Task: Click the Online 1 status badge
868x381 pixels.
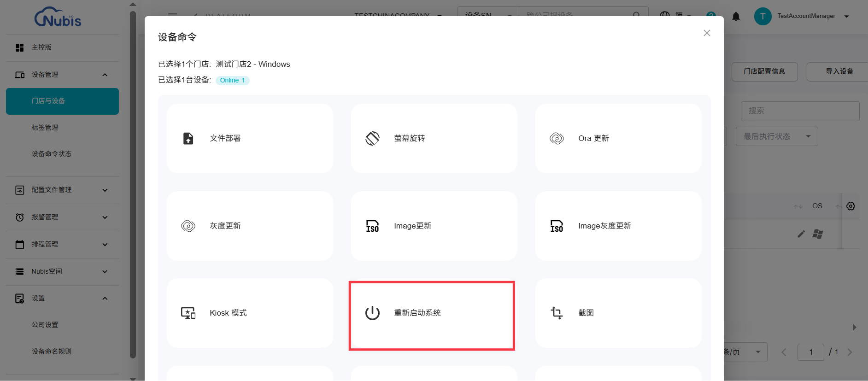Action: pyautogui.click(x=232, y=80)
